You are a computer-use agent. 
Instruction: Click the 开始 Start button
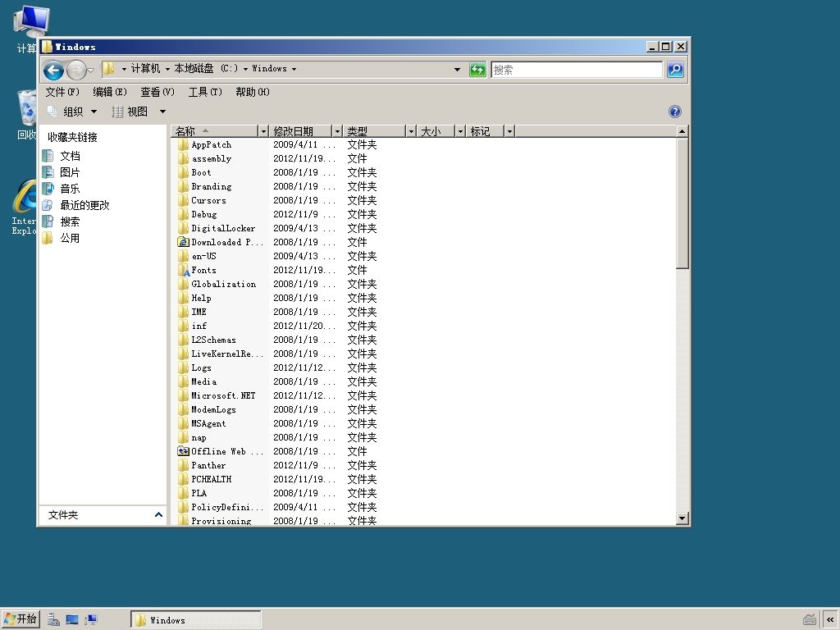tap(21, 619)
